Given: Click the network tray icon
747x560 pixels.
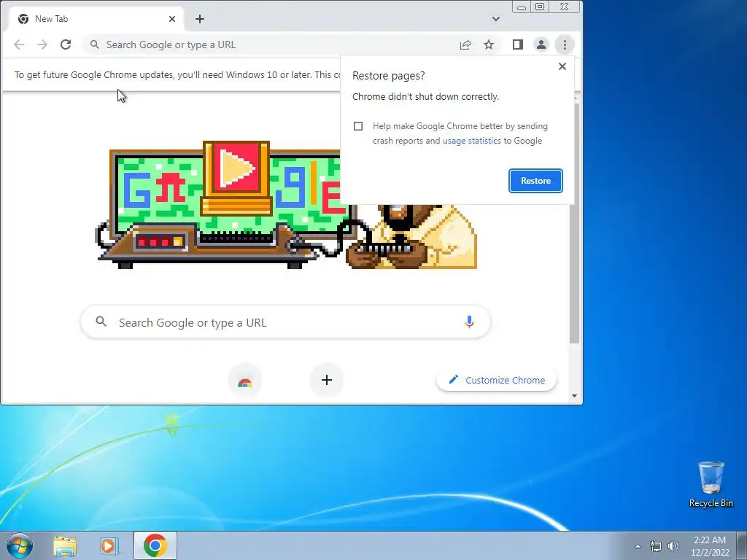Looking at the screenshot, I should pos(656,546).
